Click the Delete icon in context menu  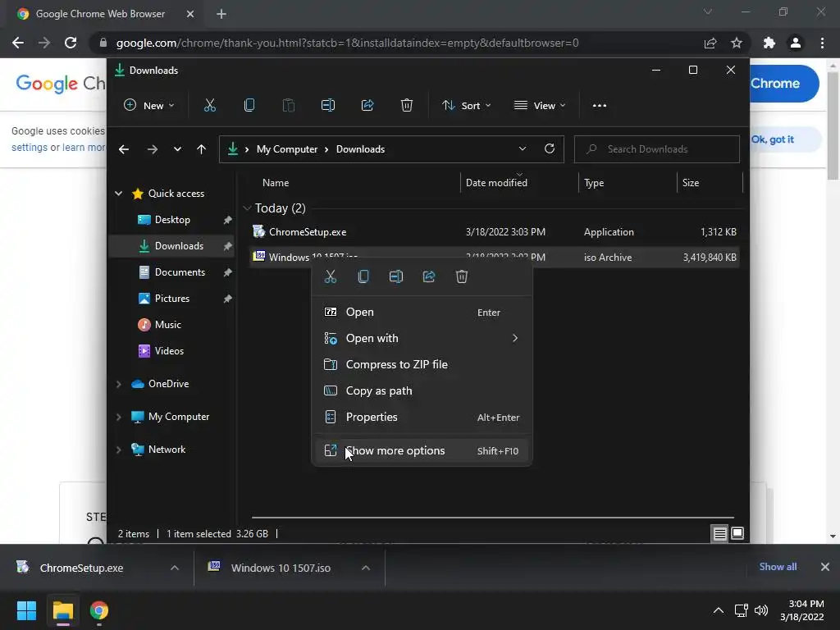(x=462, y=276)
